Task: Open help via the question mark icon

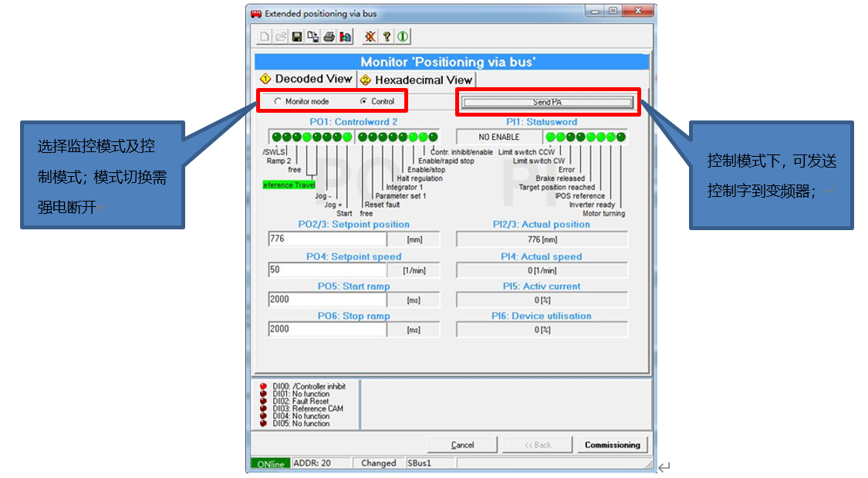Action: coord(387,36)
